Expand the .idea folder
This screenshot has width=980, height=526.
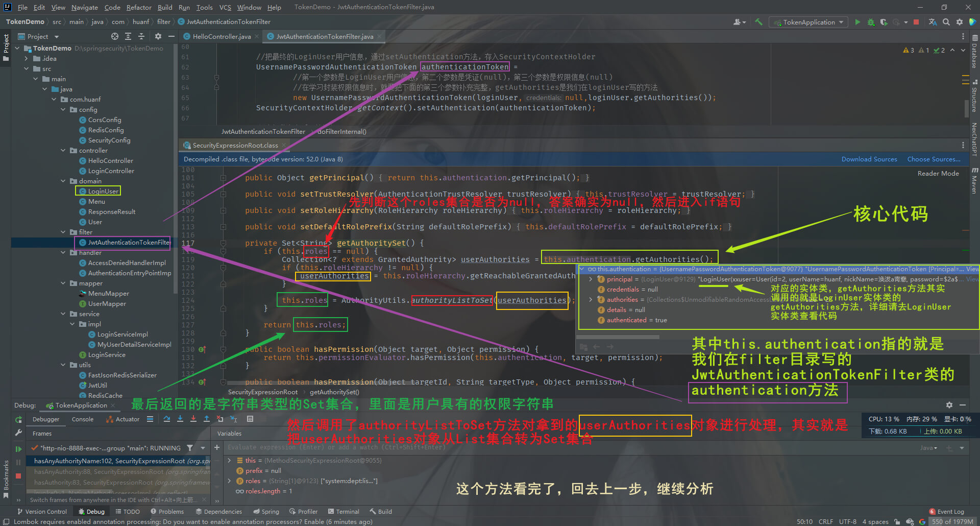coord(27,58)
